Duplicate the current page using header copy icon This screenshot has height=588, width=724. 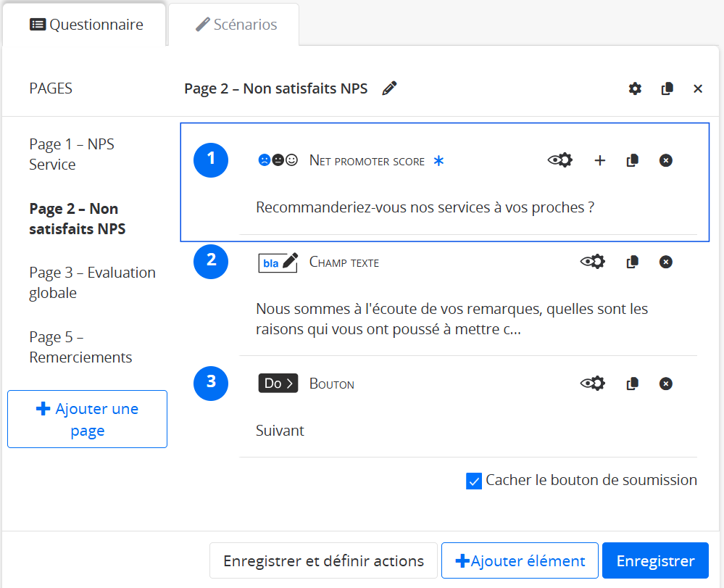(x=667, y=88)
